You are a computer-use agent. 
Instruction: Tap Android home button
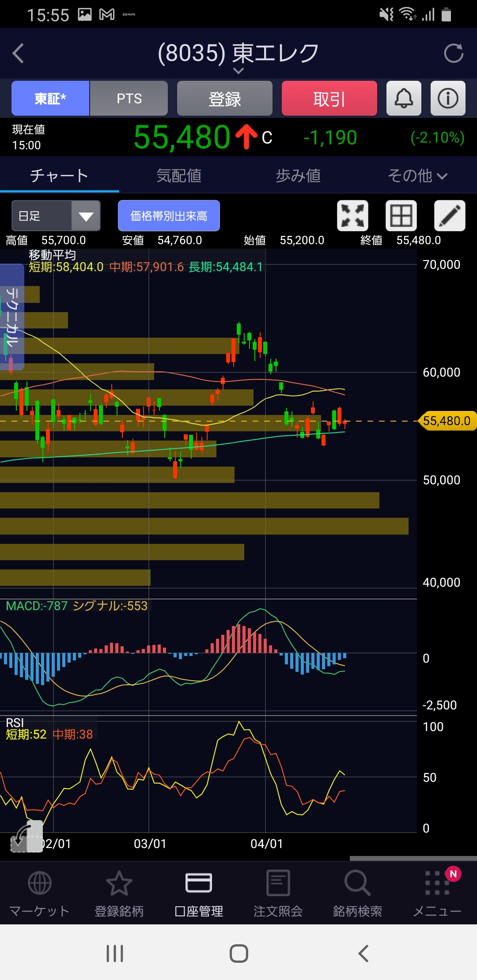(239, 954)
